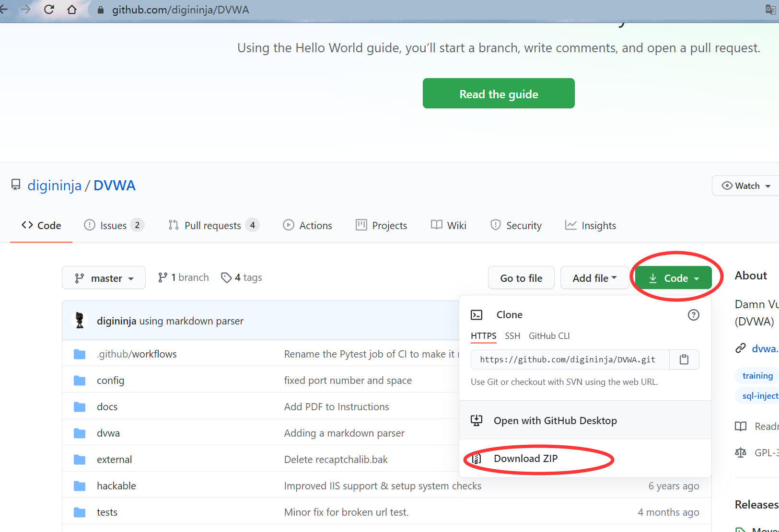Open the master branch dropdown
The height and width of the screenshot is (532, 779).
coord(104,278)
